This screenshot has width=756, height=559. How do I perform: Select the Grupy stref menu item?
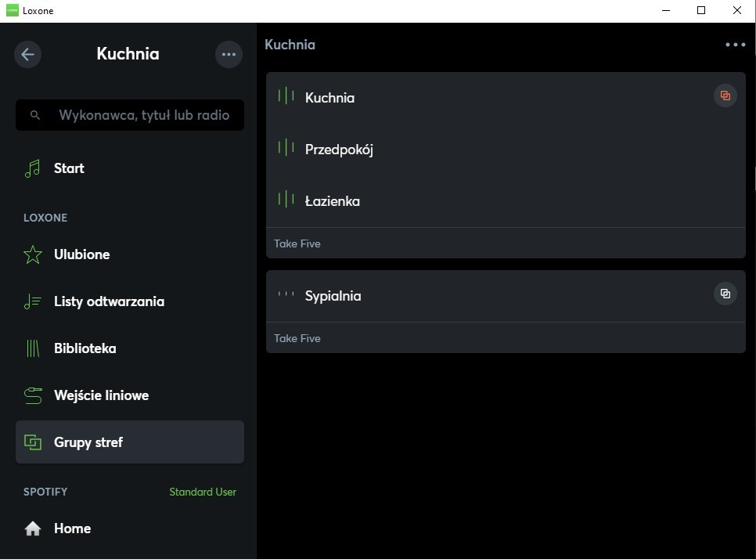click(88, 442)
